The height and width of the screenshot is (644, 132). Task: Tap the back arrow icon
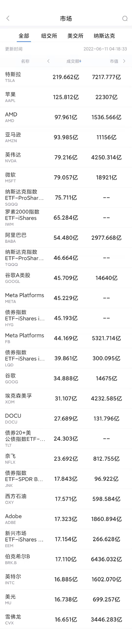click(8, 18)
